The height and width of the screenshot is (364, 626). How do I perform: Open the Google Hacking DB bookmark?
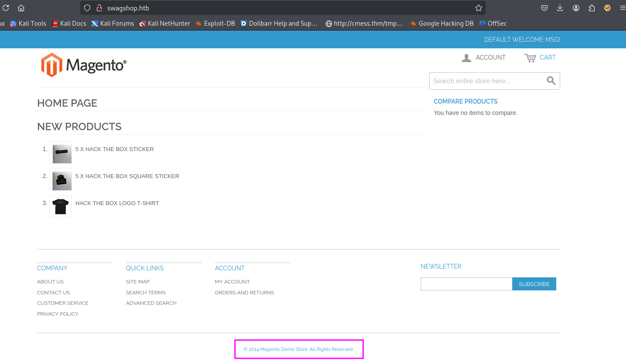pos(442,24)
